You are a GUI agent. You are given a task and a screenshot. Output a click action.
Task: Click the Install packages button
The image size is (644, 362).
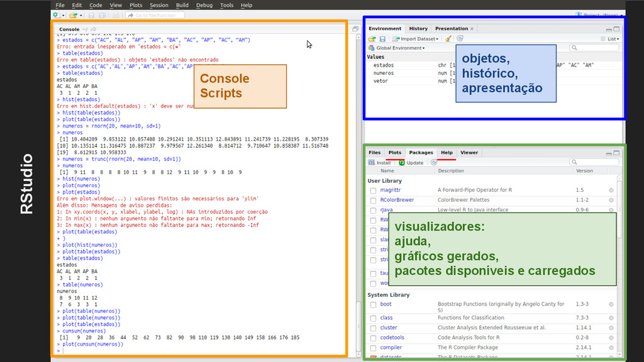tap(379, 163)
